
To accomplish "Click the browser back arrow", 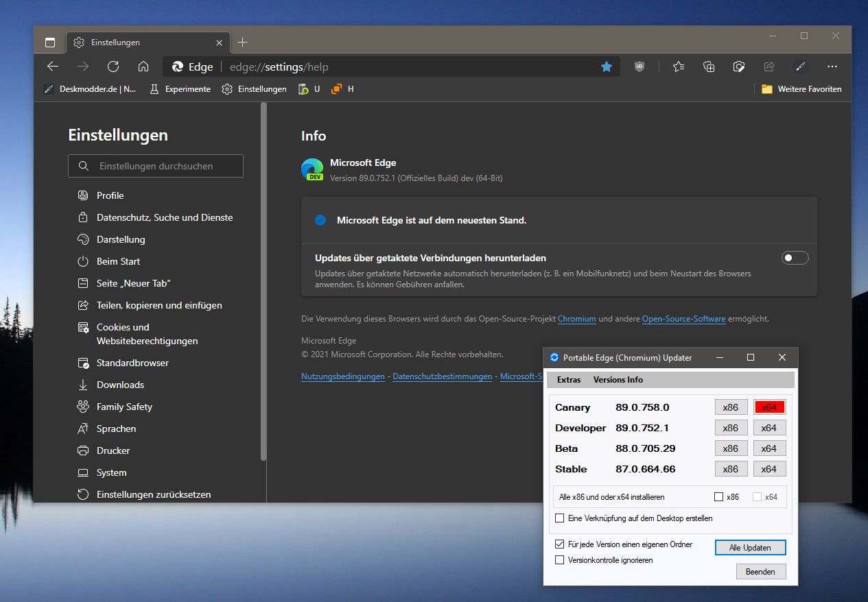I will tap(53, 67).
